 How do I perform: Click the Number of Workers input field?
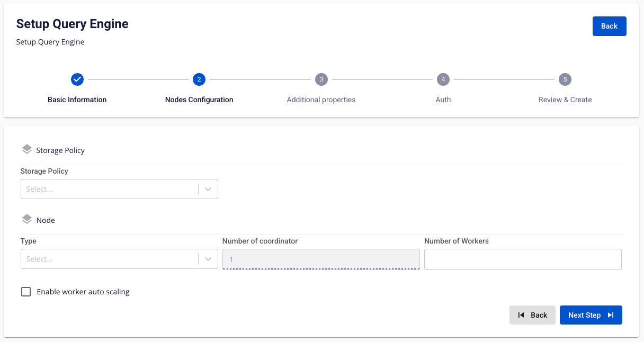[x=523, y=259]
